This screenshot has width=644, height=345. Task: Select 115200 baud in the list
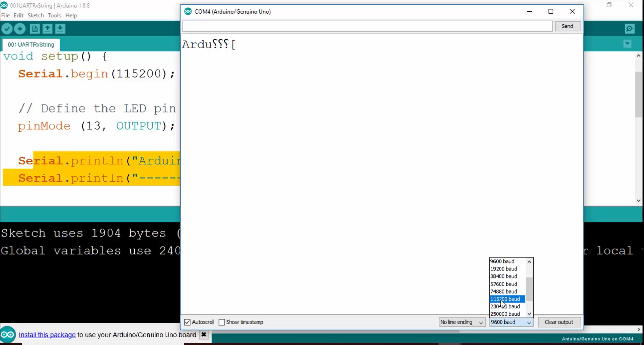[507, 299]
